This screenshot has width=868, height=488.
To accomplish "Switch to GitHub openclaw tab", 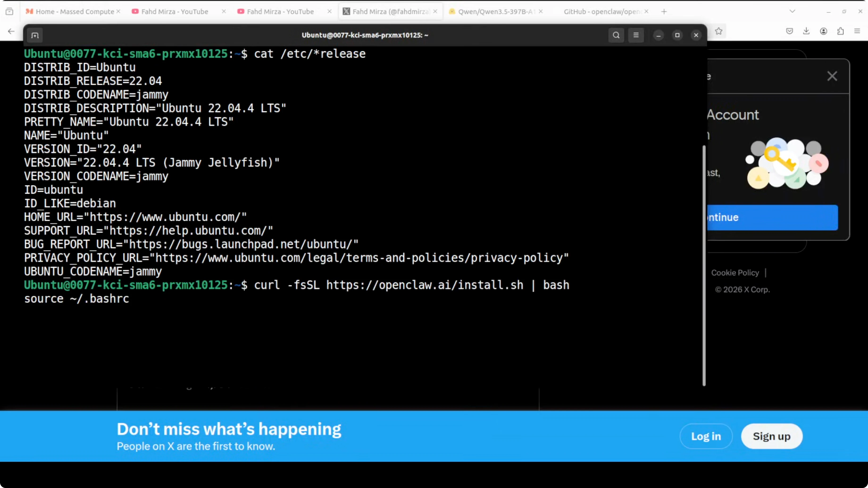I will 601,12.
